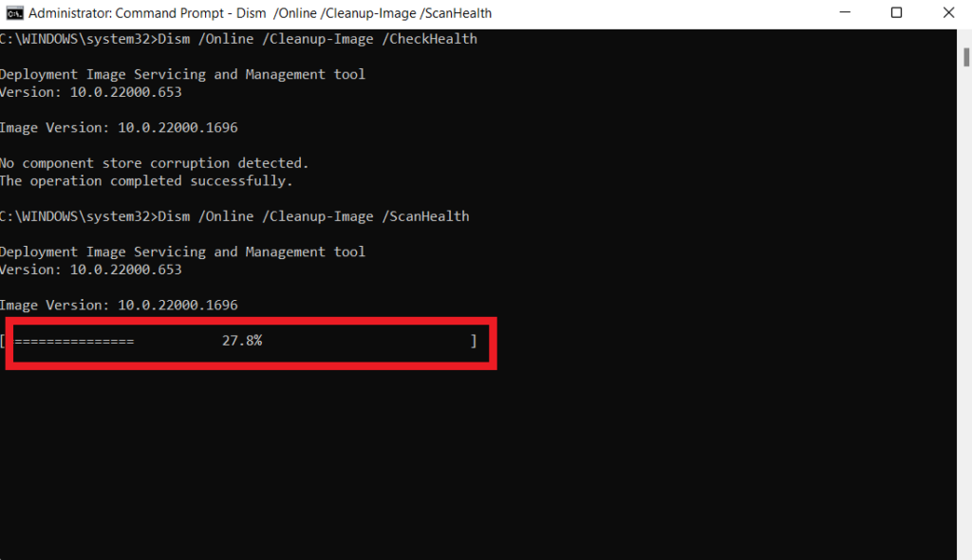
Task: Click the ScanHealth command text line
Action: pyautogui.click(x=234, y=215)
